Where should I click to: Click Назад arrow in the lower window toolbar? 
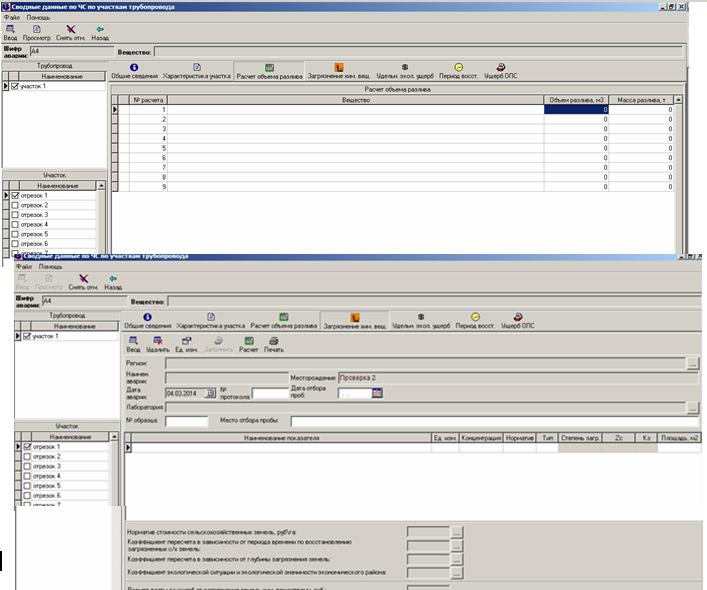click(113, 282)
